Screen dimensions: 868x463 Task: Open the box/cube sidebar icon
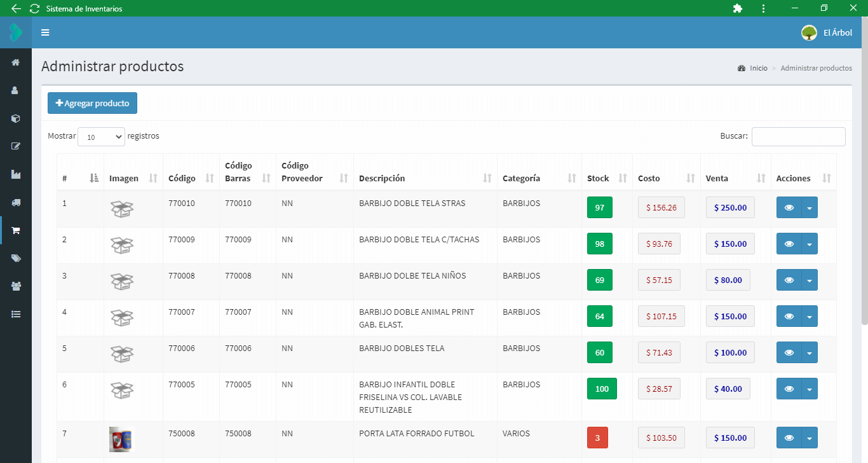click(x=15, y=118)
